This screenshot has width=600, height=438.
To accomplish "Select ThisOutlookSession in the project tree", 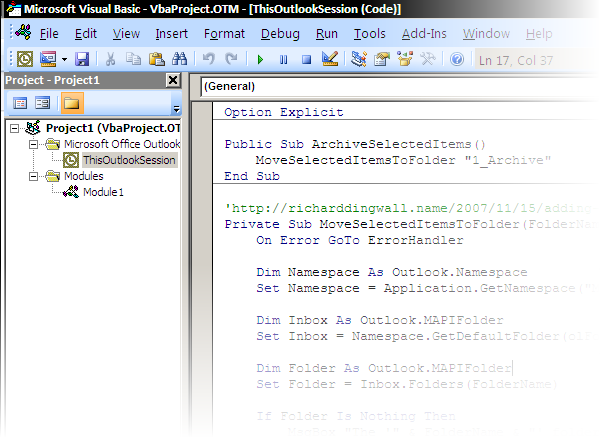I will pyautogui.click(x=129, y=160).
